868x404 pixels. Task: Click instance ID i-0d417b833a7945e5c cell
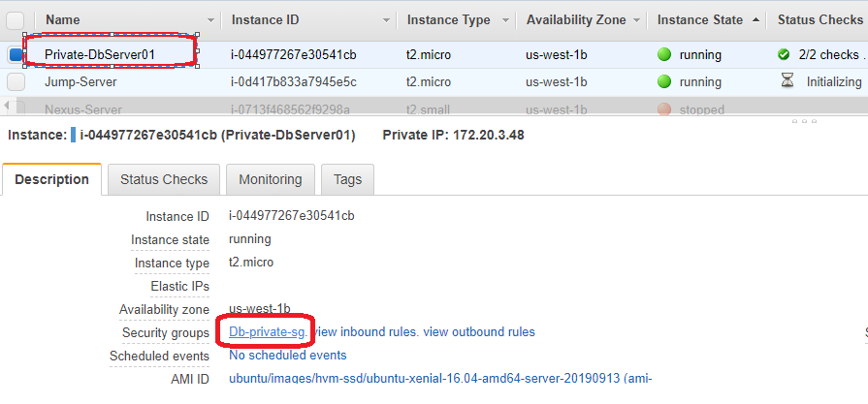coord(294,81)
